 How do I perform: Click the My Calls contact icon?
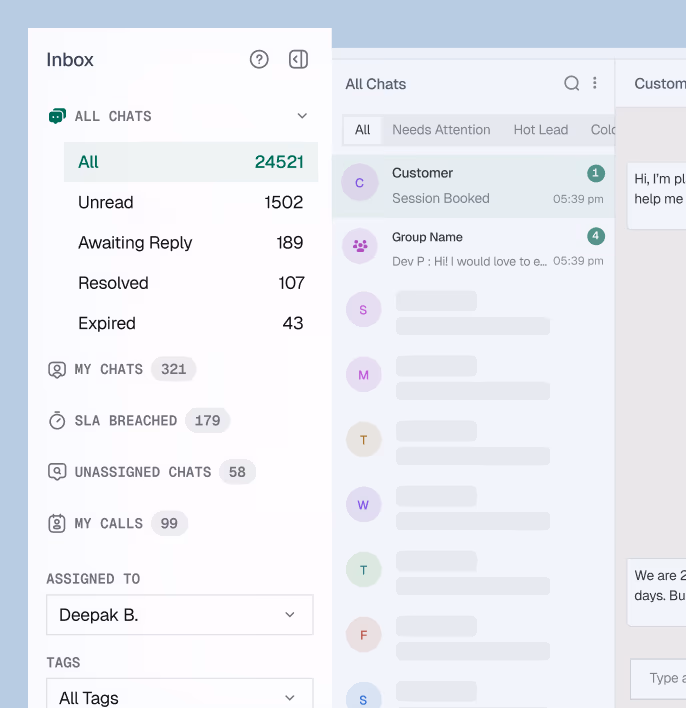tap(57, 524)
